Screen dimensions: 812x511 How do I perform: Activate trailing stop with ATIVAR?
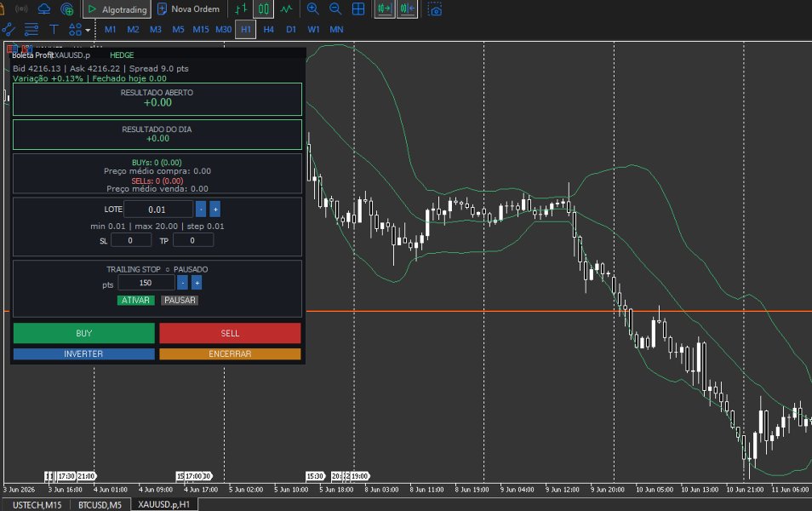click(135, 300)
